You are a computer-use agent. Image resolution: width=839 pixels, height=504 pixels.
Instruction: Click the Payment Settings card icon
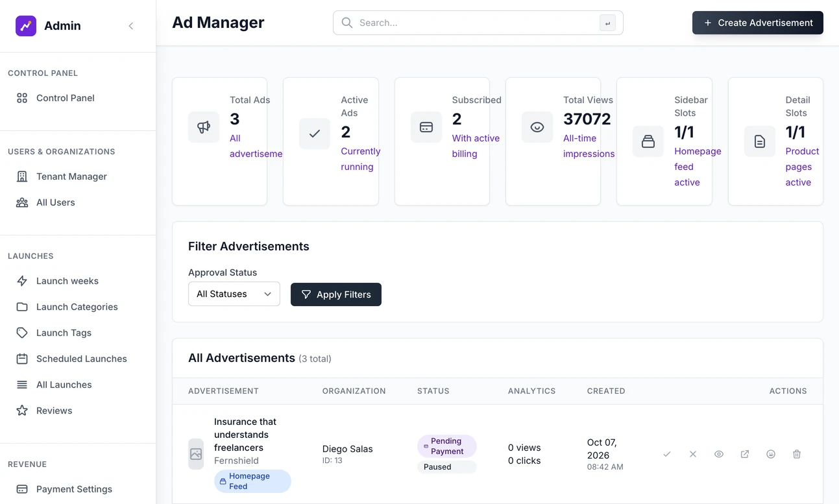[22, 489]
